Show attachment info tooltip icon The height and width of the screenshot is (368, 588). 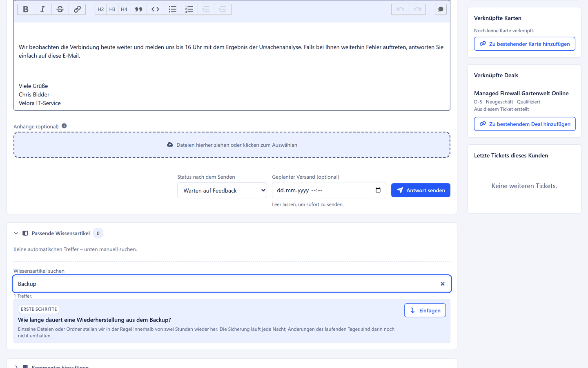(64, 126)
